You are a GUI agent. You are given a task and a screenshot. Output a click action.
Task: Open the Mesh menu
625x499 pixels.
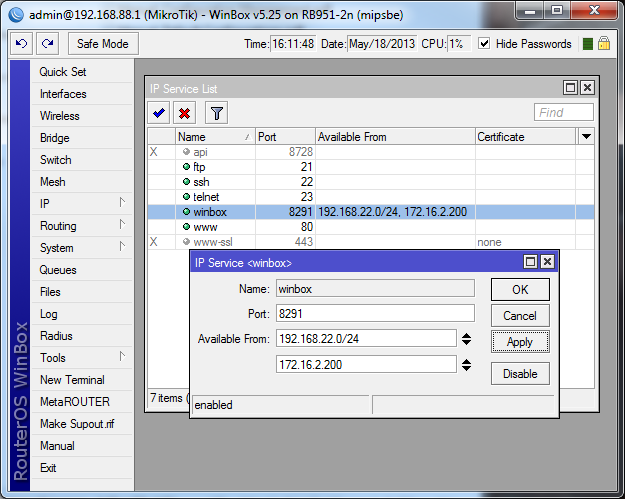point(82,182)
